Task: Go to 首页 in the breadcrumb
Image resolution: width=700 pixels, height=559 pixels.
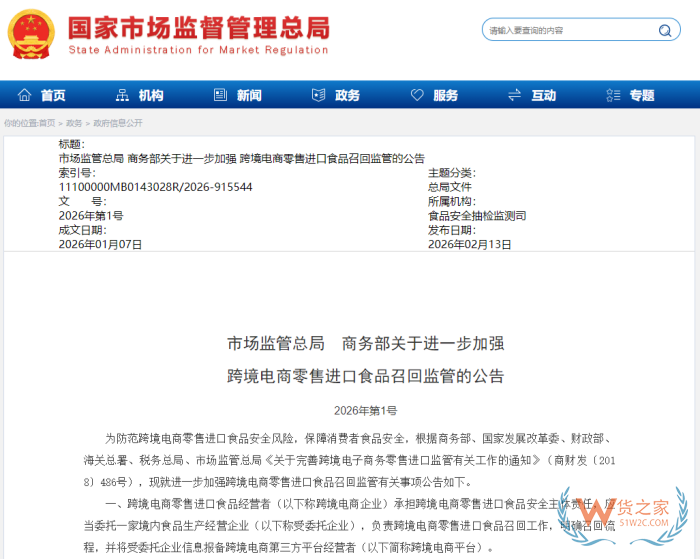Action: pos(47,123)
